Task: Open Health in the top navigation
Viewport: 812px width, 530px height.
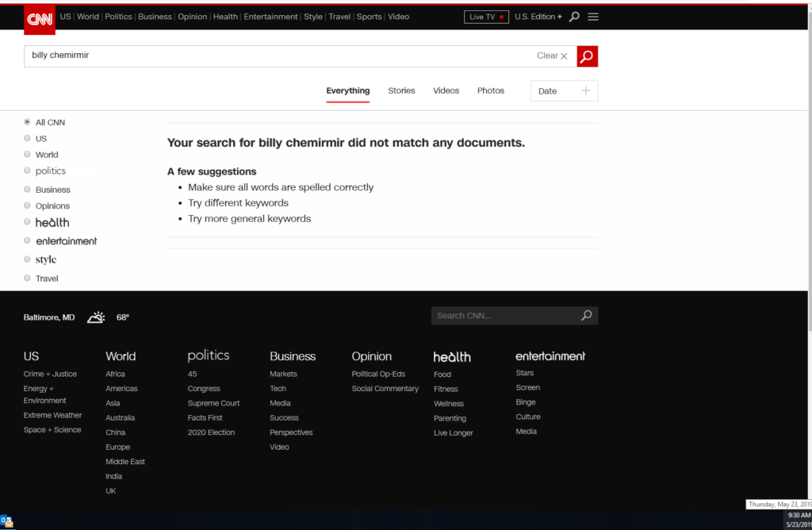Action: [x=225, y=17]
